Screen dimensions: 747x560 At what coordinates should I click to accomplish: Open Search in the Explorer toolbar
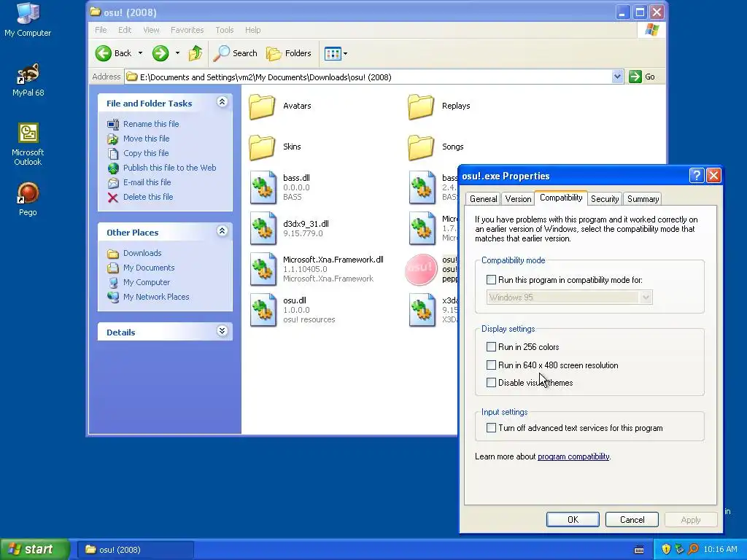click(x=236, y=53)
